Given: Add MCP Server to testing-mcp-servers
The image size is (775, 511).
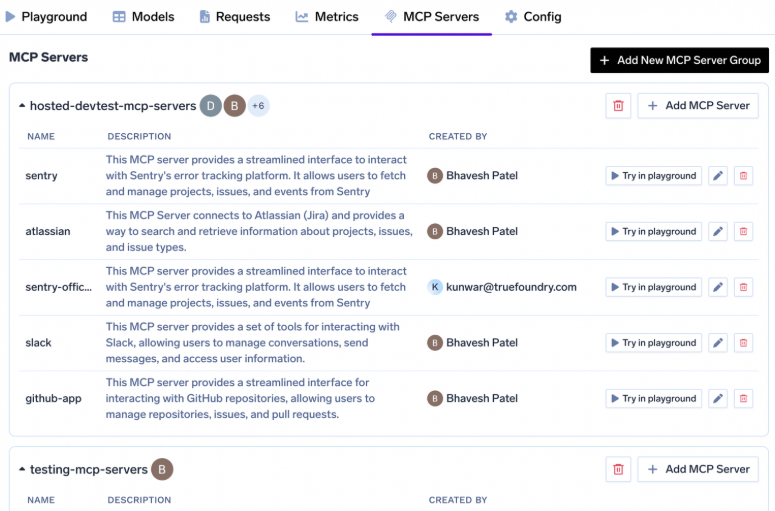Looking at the screenshot, I should [x=698, y=469].
